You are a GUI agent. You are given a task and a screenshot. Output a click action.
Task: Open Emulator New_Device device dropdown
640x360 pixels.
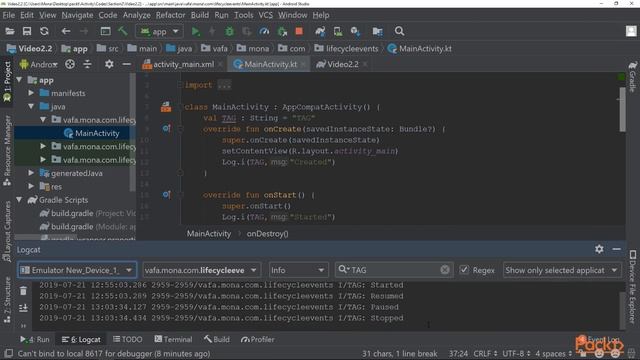(77, 270)
